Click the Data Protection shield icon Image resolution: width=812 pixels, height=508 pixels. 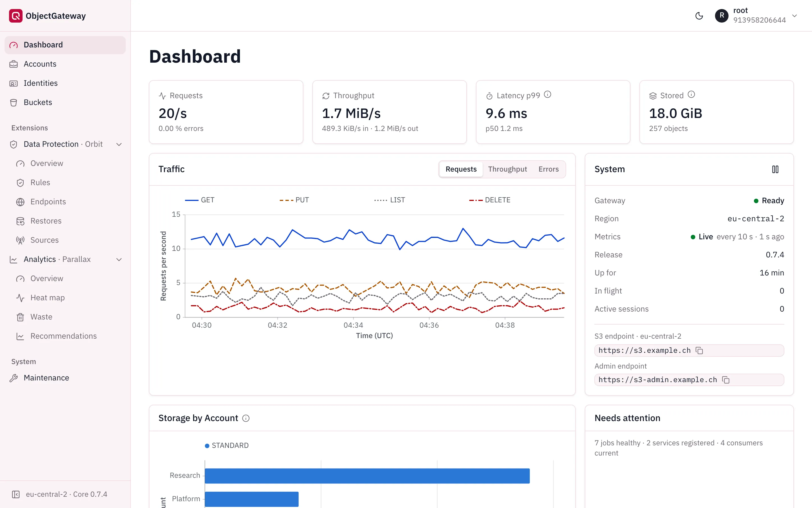[14, 144]
